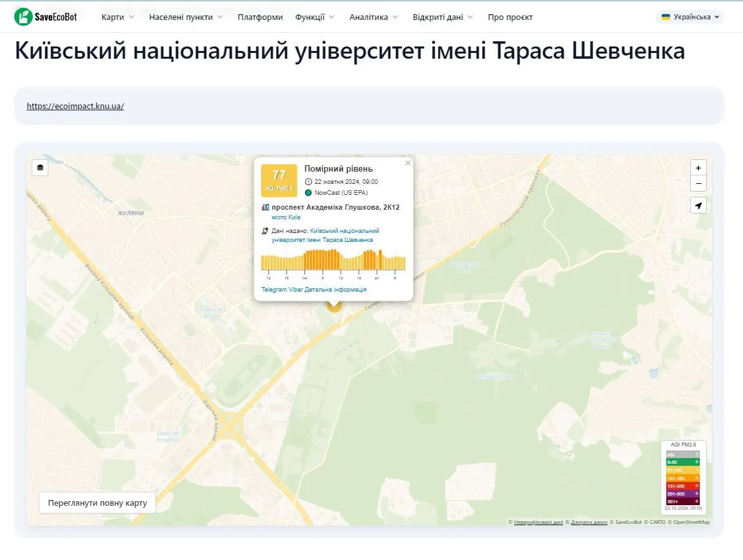
Task: Click the Помірний рівень heading
Action: (x=339, y=169)
